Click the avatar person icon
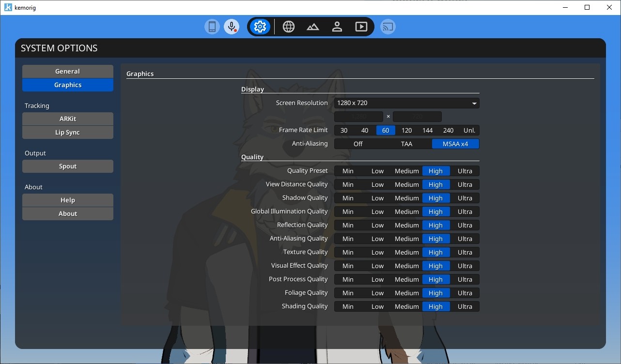 [337, 26]
